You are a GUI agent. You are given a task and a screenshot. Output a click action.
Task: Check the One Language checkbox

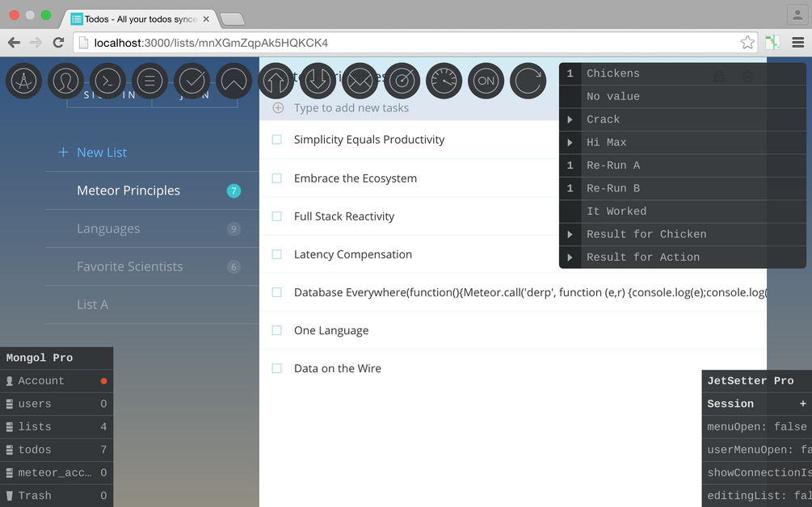click(x=277, y=330)
